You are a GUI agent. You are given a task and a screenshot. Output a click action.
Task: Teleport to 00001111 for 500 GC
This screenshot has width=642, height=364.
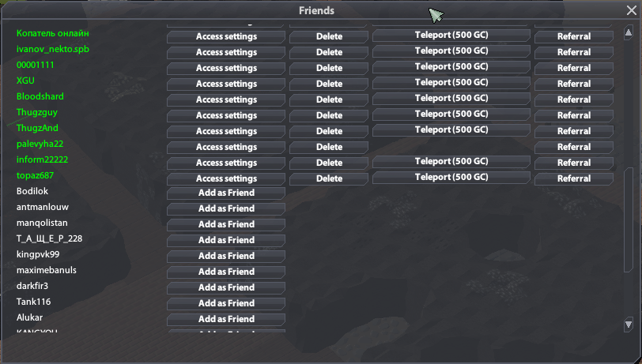(451, 66)
